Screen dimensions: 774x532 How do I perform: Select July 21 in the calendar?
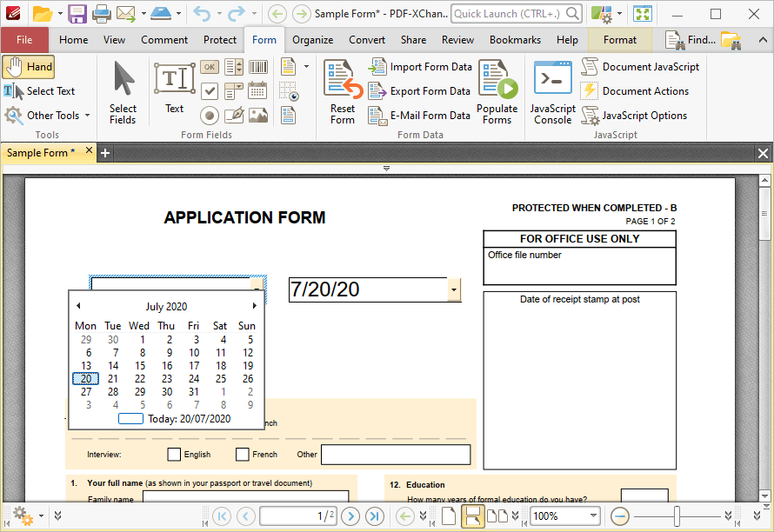coord(113,378)
